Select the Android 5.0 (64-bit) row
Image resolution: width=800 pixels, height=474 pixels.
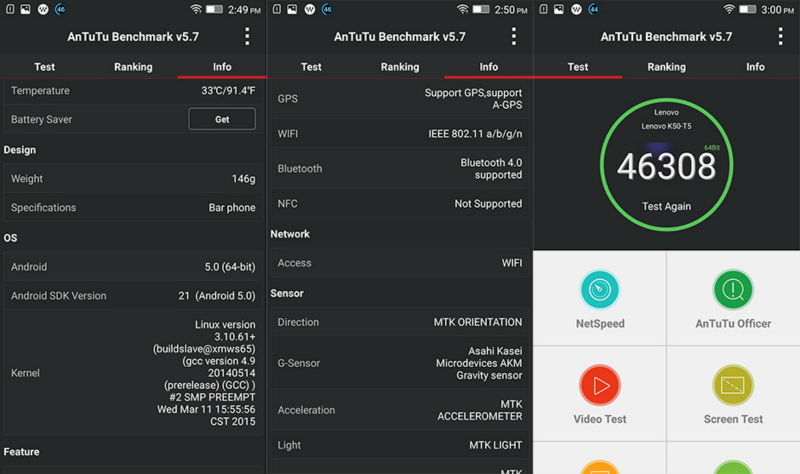pos(133,267)
